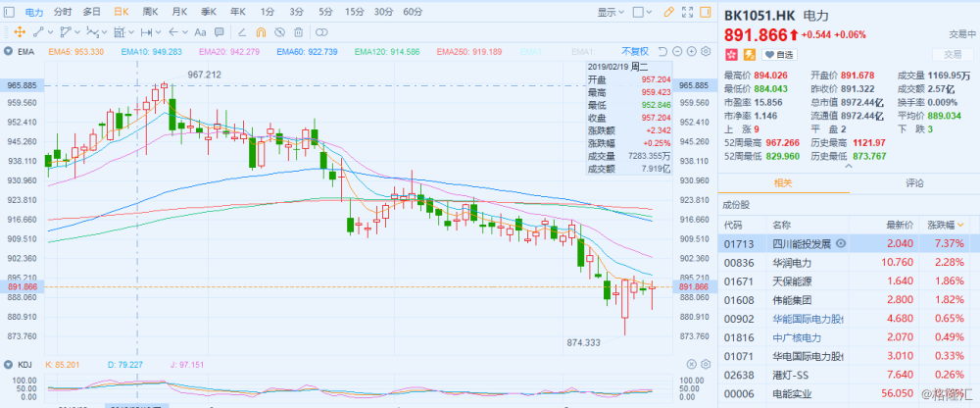Click the overlapping circles compare icon
This screenshot has width=980, height=408.
[x=321, y=32]
